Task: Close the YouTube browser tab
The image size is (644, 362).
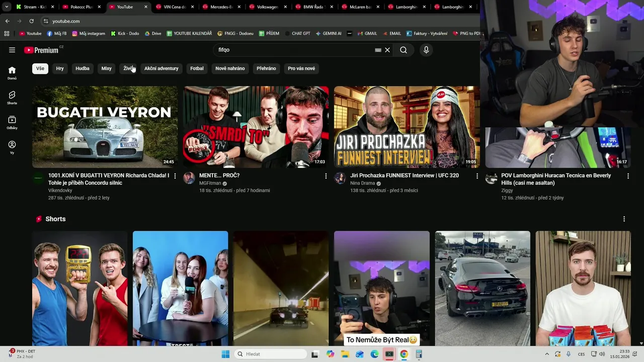Action: click(x=146, y=7)
